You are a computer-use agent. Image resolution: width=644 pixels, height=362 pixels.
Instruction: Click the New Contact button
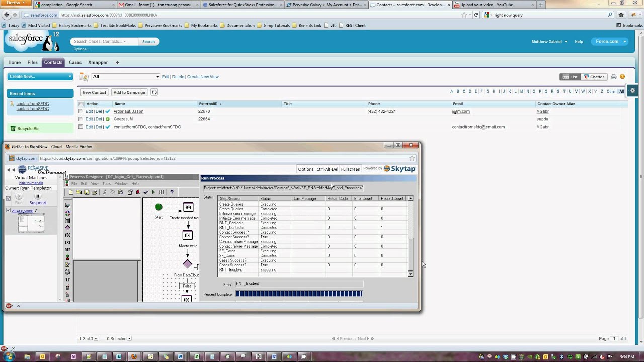point(94,92)
